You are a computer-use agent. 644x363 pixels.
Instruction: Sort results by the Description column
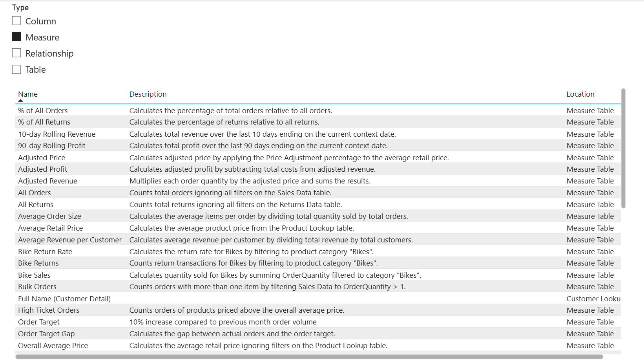click(148, 94)
